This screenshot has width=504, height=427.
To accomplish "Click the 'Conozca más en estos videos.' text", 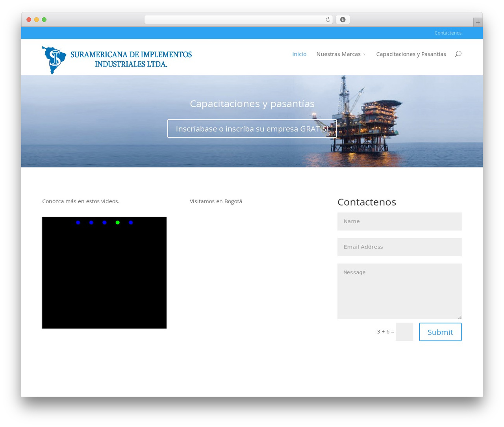I will [81, 201].
